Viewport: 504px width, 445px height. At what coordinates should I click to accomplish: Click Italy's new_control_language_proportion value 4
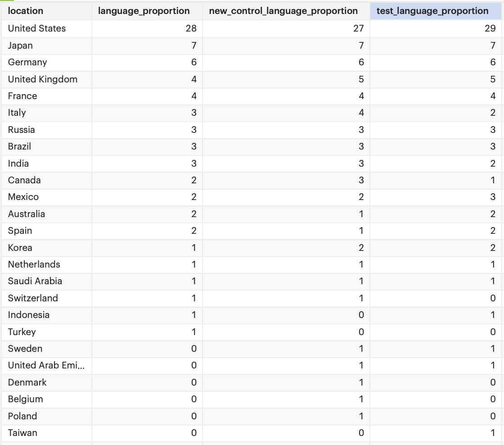click(361, 113)
